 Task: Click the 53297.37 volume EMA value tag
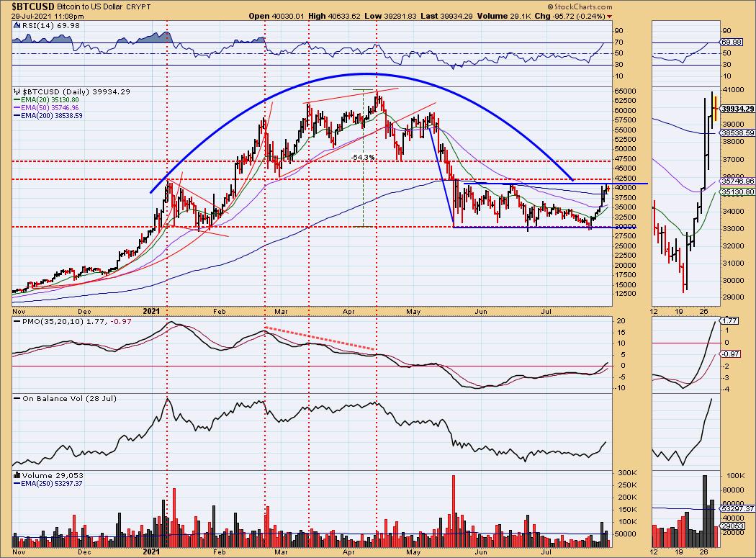point(738,508)
